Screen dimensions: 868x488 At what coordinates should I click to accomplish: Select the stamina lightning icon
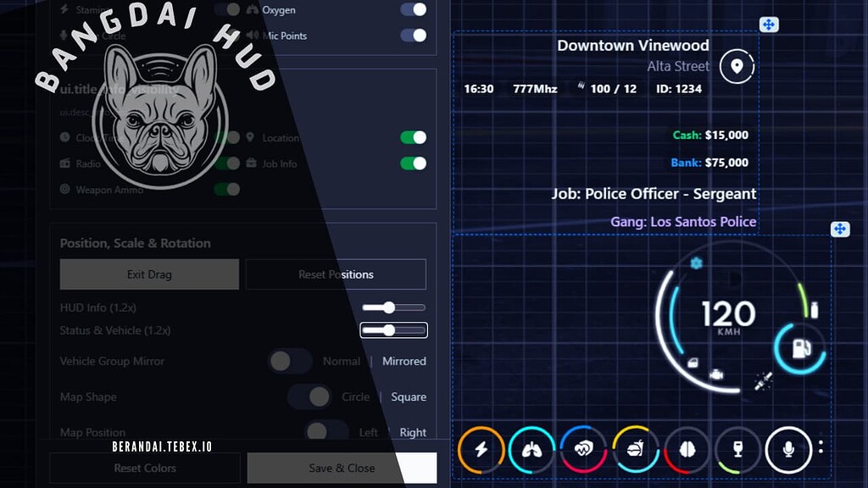pos(481,450)
